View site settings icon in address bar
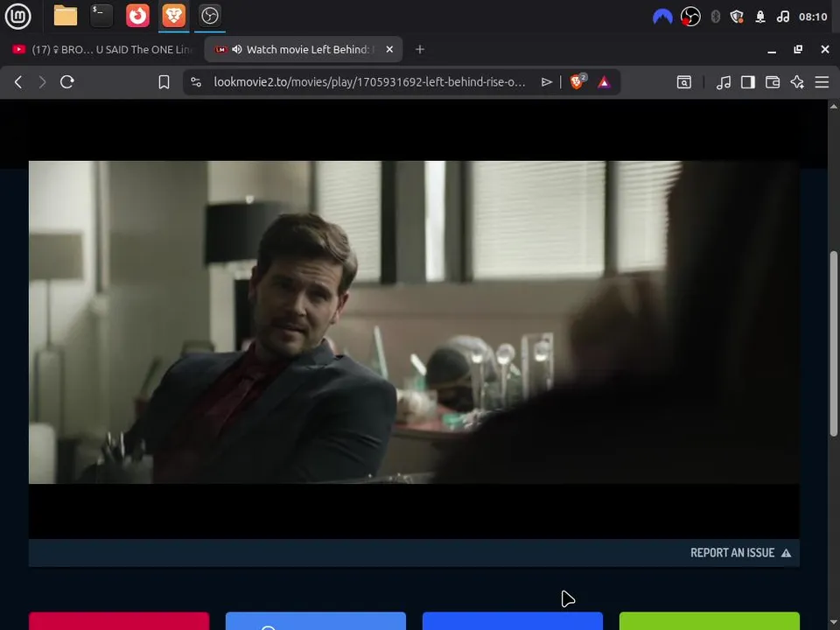This screenshot has width=840, height=630. pos(196,82)
